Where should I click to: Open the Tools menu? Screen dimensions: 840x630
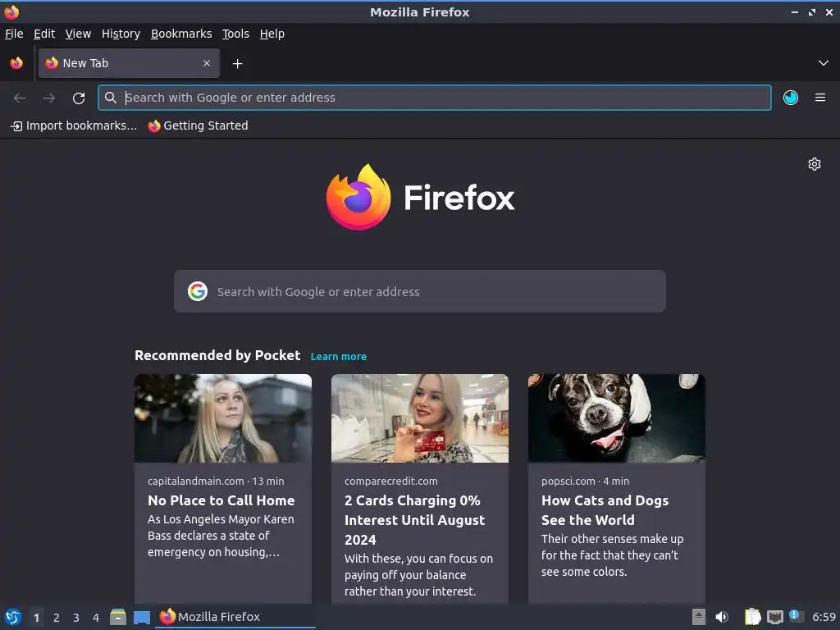(235, 34)
